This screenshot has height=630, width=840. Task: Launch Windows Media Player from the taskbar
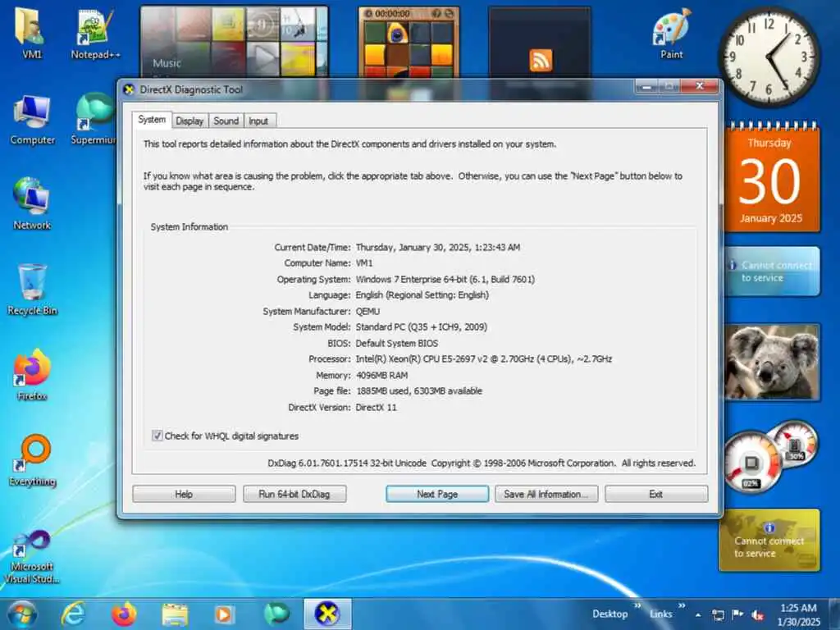pyautogui.click(x=224, y=614)
